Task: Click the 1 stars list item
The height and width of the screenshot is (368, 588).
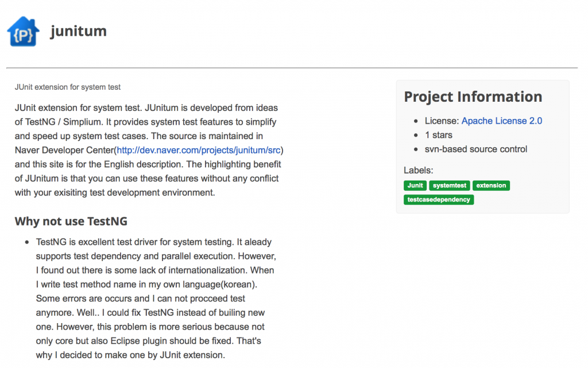Action: (439, 135)
